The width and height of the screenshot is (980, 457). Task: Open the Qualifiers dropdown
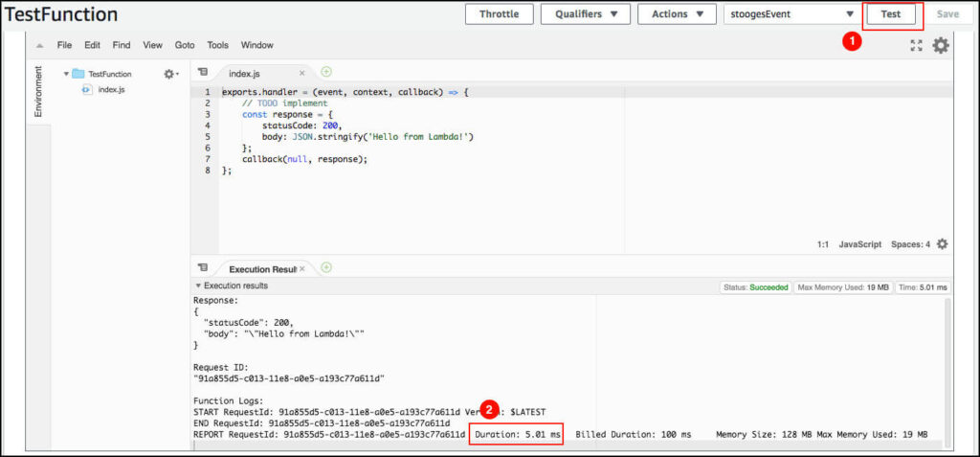(x=586, y=13)
